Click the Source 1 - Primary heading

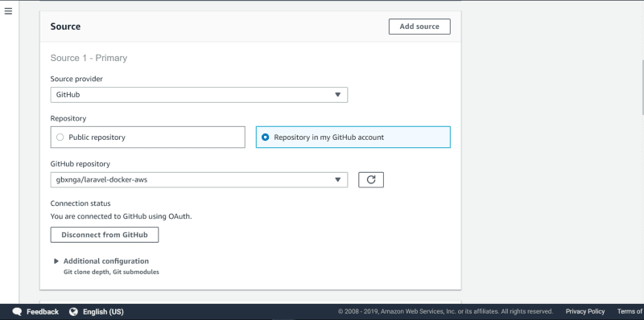click(x=89, y=58)
